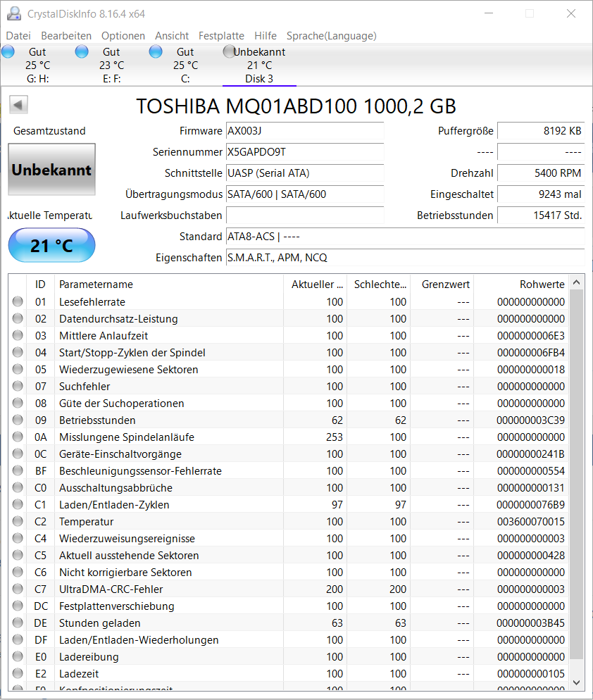This screenshot has width=593, height=700.
Task: Click status dot for Laden/Entladen-Zyklen row
Action: [18, 504]
